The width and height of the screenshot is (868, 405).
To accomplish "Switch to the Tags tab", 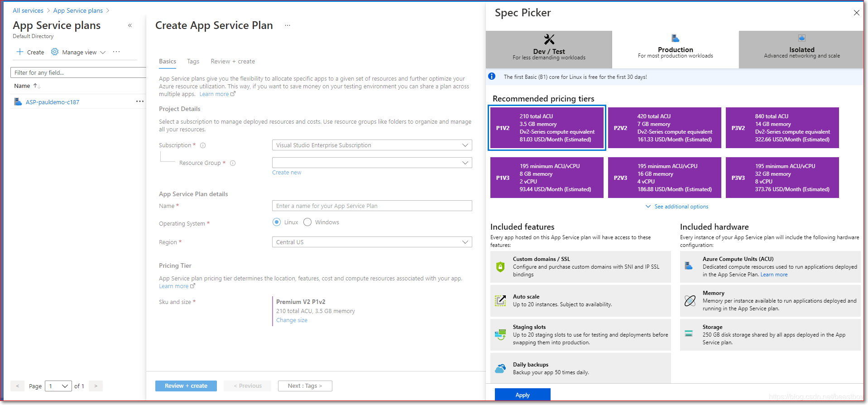I will pyautogui.click(x=193, y=61).
